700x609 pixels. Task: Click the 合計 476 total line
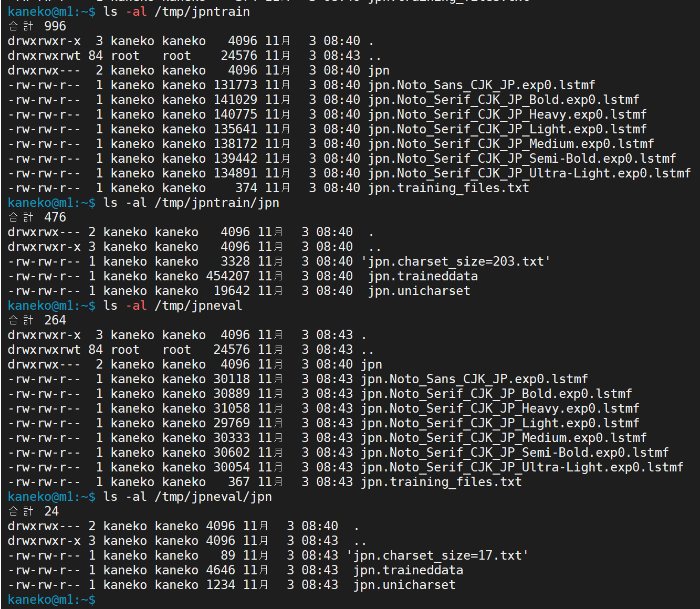point(37,217)
